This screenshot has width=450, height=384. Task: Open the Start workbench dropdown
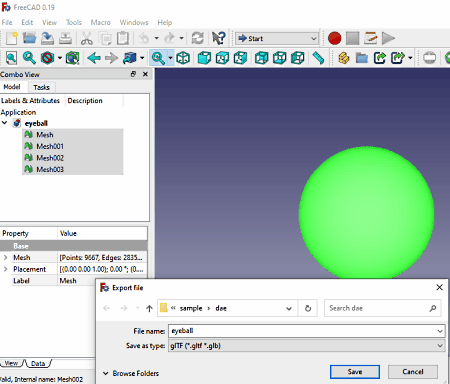[277, 38]
